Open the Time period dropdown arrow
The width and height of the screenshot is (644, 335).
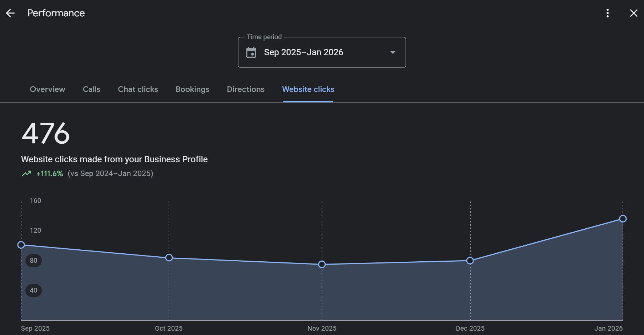[x=393, y=52]
